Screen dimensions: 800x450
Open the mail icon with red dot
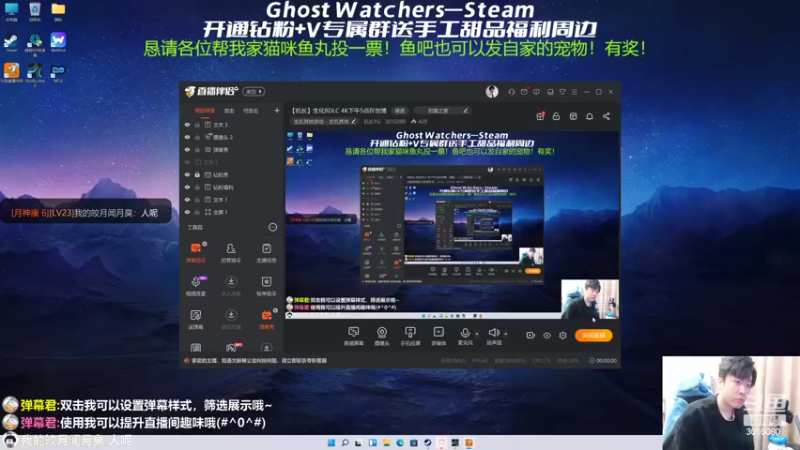coord(524,92)
